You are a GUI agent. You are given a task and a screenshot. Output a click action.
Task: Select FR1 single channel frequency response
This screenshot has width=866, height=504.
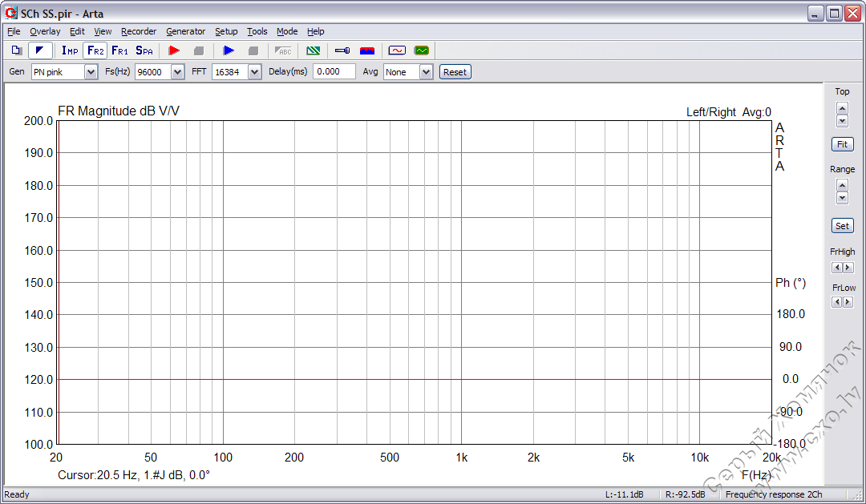coord(119,50)
